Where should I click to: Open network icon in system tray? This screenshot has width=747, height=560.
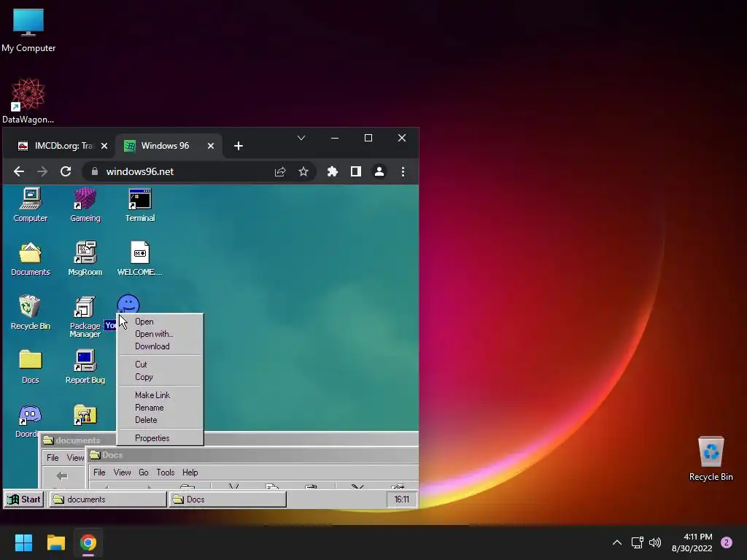[x=637, y=542]
